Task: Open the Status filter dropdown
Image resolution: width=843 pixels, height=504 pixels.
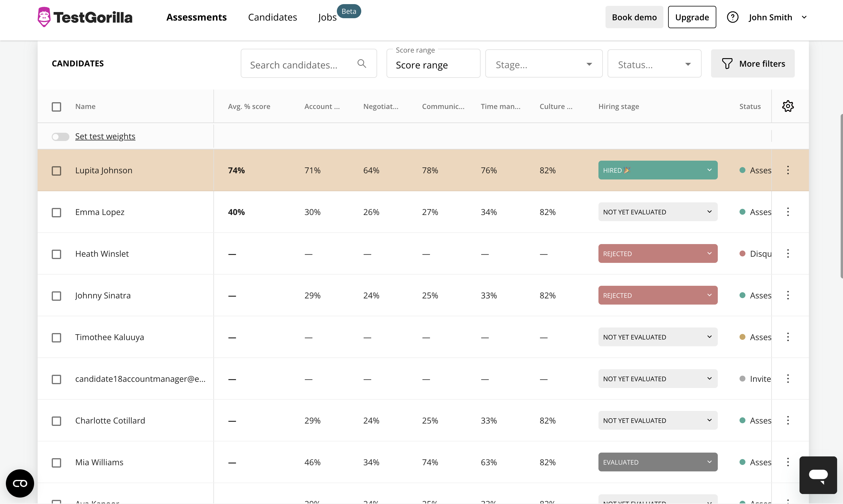Action: [x=654, y=64]
